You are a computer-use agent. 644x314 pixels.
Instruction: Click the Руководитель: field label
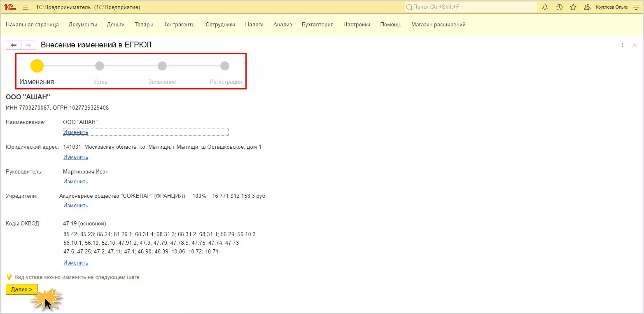(x=24, y=172)
